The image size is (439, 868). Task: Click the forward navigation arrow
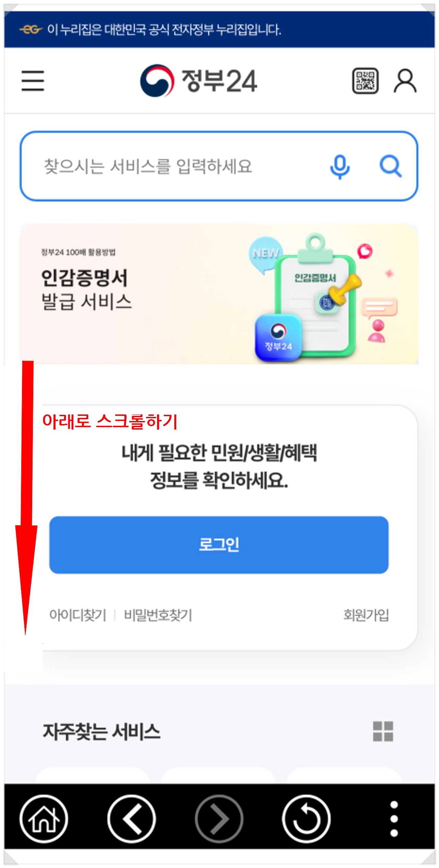[x=219, y=819]
